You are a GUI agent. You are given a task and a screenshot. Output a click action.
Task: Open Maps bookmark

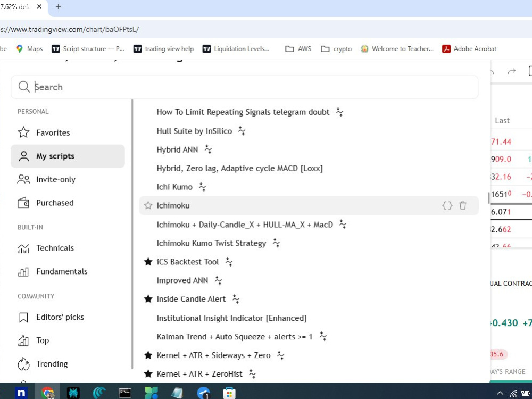tap(29, 49)
